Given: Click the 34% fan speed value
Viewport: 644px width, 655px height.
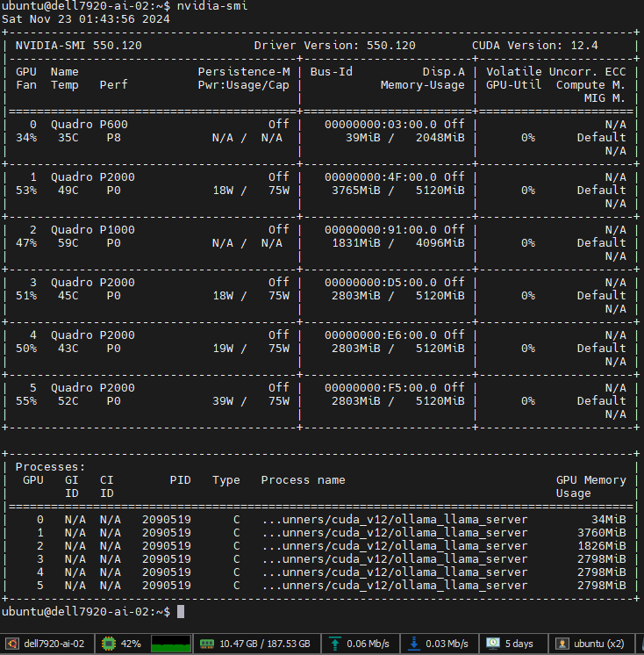Looking at the screenshot, I should coord(26,138).
